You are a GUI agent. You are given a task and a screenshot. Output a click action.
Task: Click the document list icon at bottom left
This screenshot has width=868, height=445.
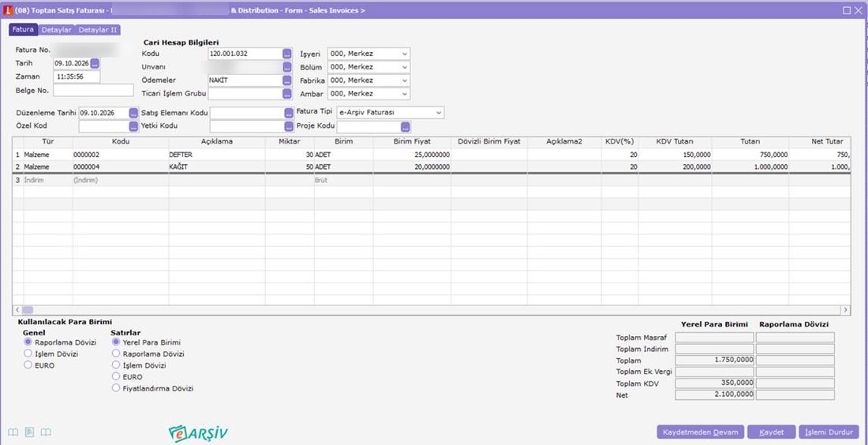click(30, 432)
